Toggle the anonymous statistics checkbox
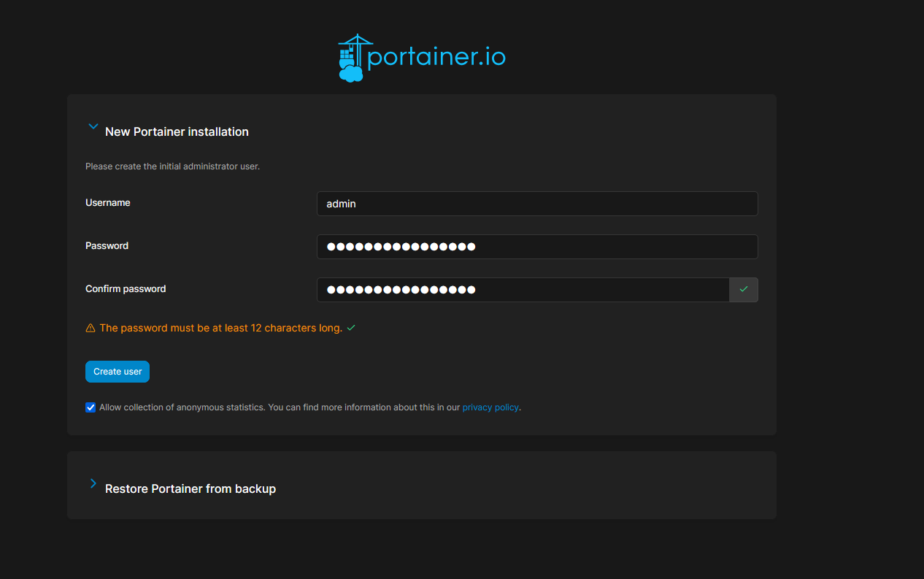The width and height of the screenshot is (924, 579). [x=91, y=407]
